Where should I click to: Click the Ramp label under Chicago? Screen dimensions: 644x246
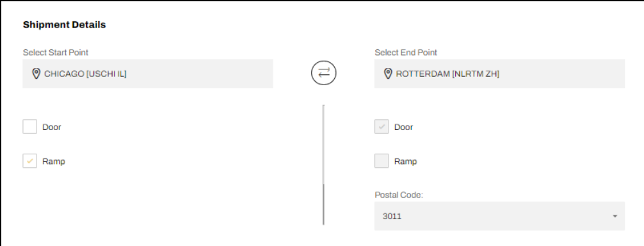coord(54,161)
